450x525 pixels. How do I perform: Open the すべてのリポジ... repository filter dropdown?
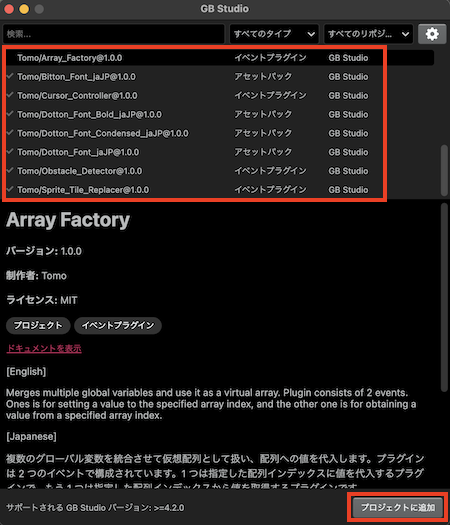pos(368,34)
